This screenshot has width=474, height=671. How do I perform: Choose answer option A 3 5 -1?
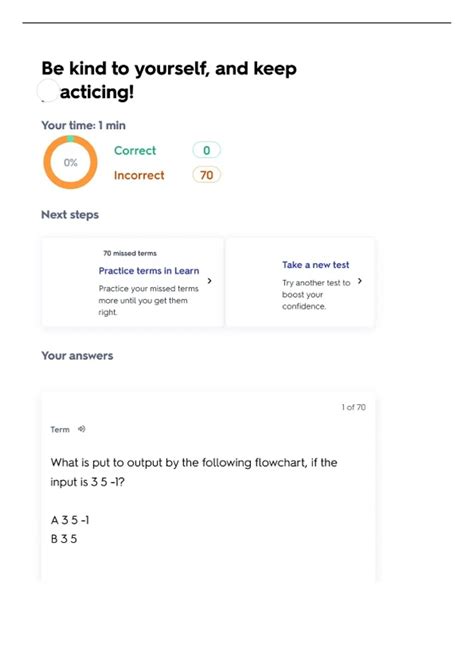pos(70,520)
